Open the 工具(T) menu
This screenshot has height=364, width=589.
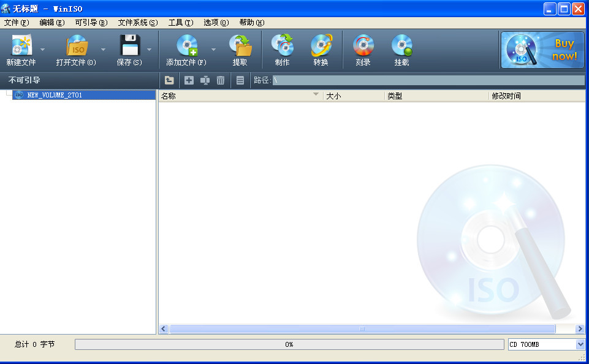[x=181, y=23]
